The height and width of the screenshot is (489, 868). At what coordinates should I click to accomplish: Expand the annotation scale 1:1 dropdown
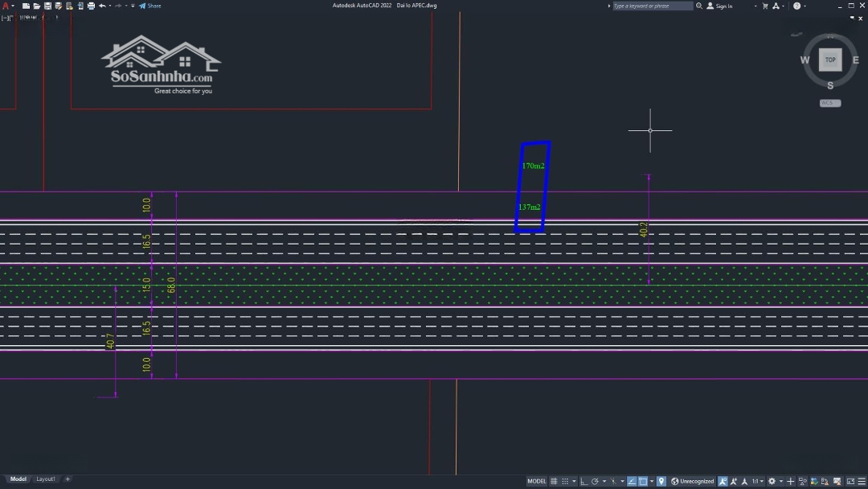coord(757,481)
